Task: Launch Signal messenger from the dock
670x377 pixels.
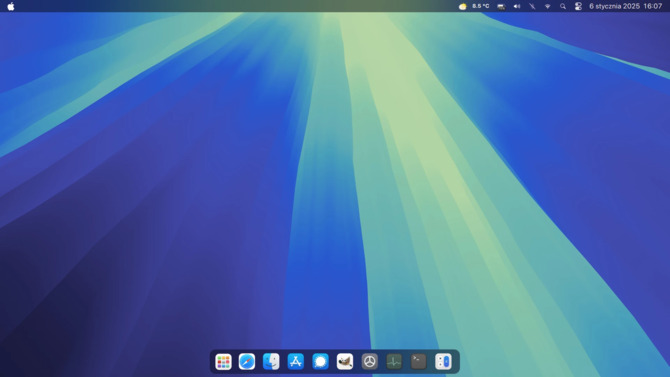Action: click(320, 362)
